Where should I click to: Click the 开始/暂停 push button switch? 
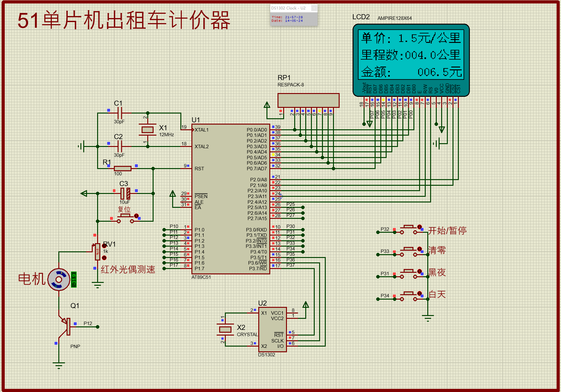[408, 229]
